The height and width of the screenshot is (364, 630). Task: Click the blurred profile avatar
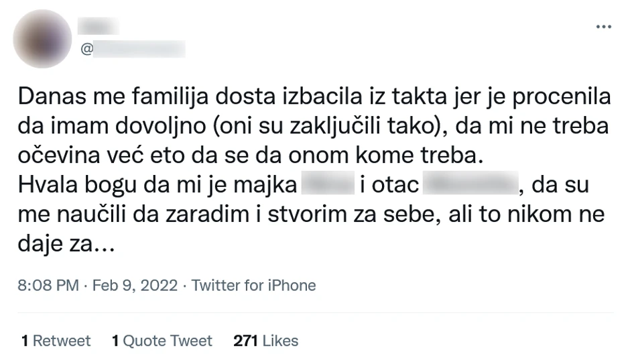coord(42,38)
